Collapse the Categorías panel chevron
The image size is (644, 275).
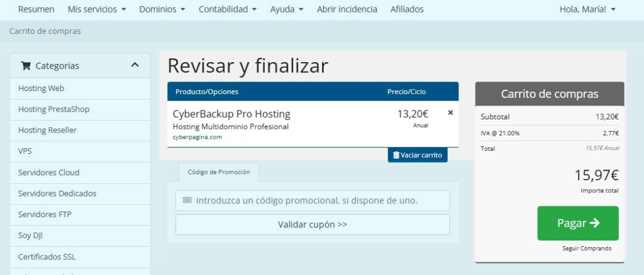pos(135,65)
